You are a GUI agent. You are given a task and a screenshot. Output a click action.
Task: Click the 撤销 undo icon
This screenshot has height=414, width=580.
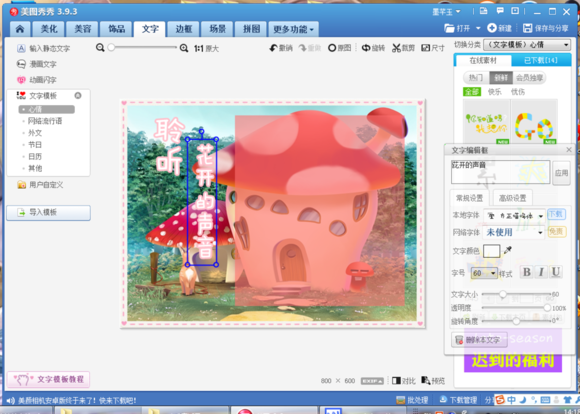tap(274, 48)
